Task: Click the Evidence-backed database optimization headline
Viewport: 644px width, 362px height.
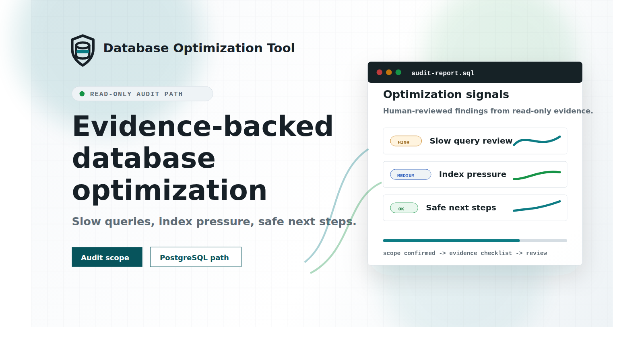Action: (x=202, y=158)
